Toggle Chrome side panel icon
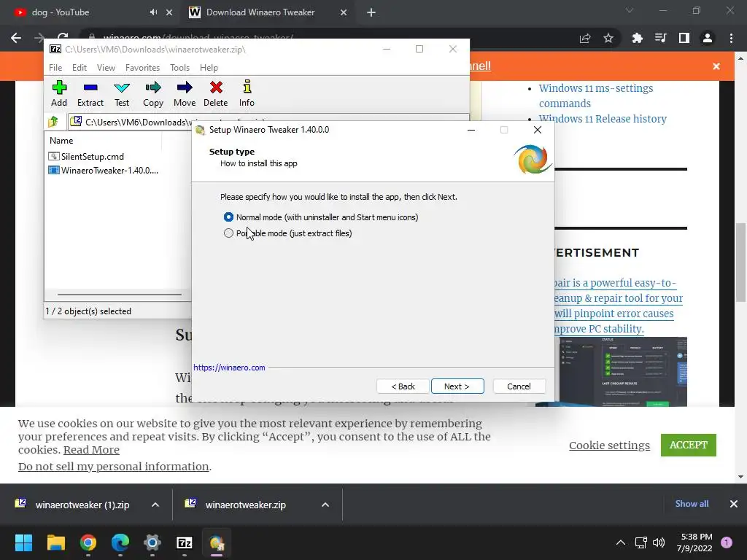The width and height of the screenshot is (747, 560). click(684, 38)
